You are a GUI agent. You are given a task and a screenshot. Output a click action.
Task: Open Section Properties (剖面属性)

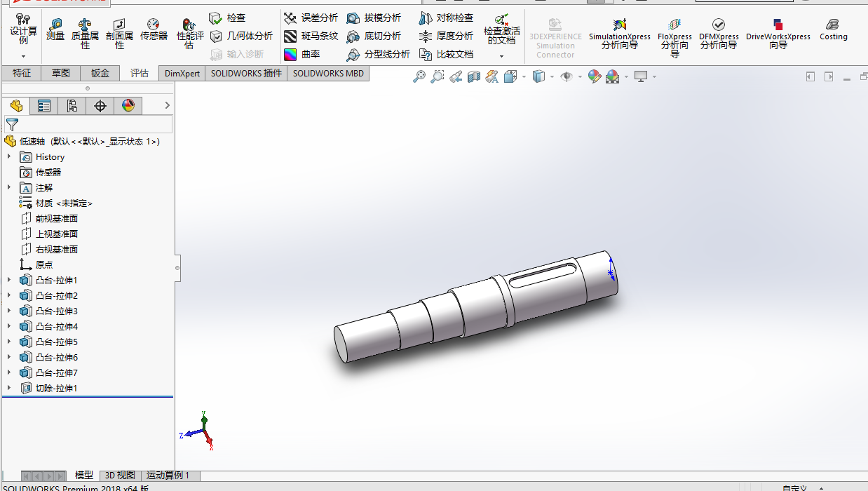point(119,34)
